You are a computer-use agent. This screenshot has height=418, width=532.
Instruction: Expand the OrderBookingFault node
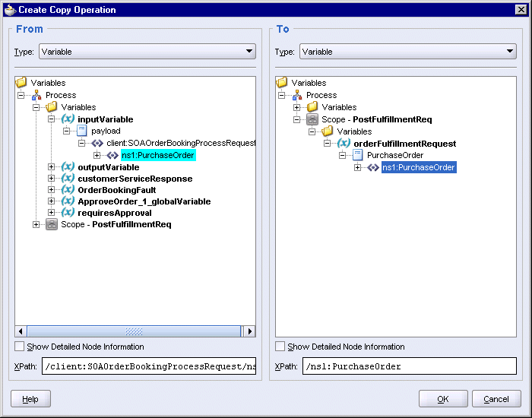point(51,190)
